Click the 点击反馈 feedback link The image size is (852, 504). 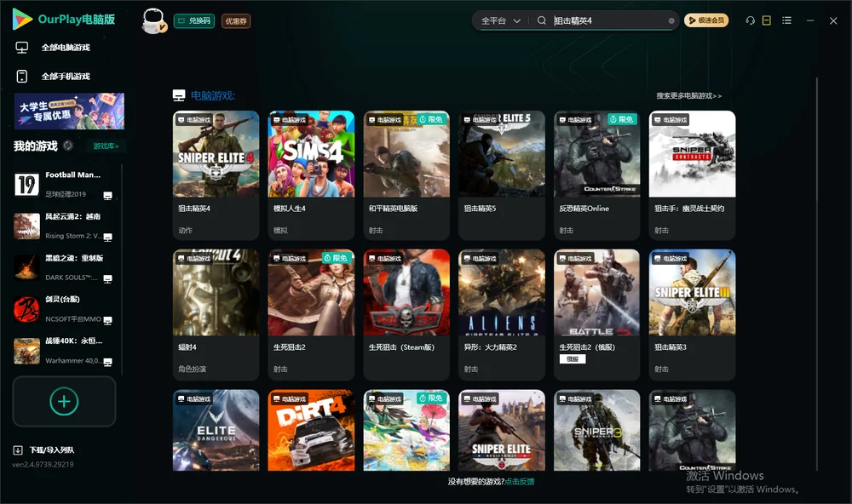tap(520, 481)
